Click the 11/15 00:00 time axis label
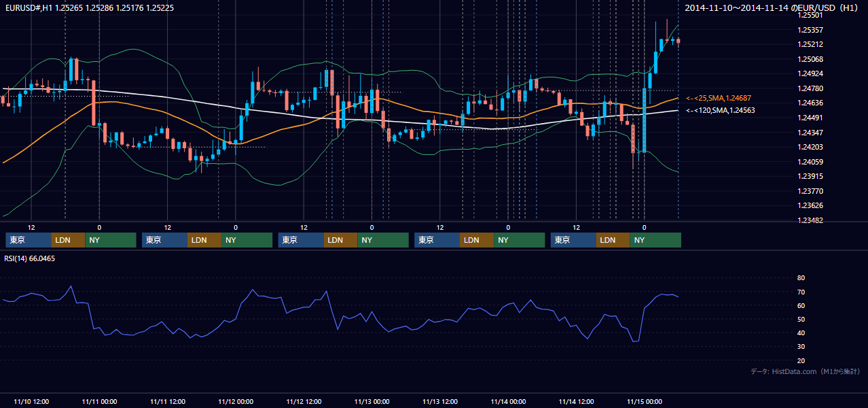 pos(645,401)
